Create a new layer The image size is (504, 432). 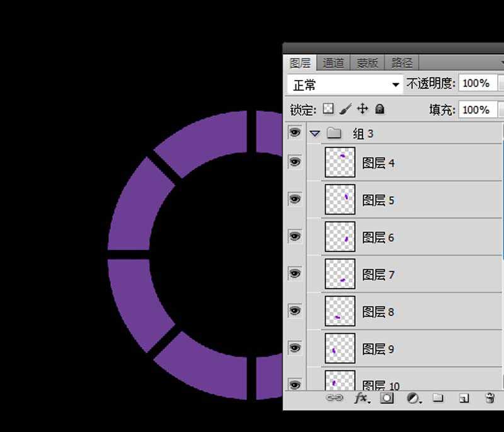click(x=464, y=398)
